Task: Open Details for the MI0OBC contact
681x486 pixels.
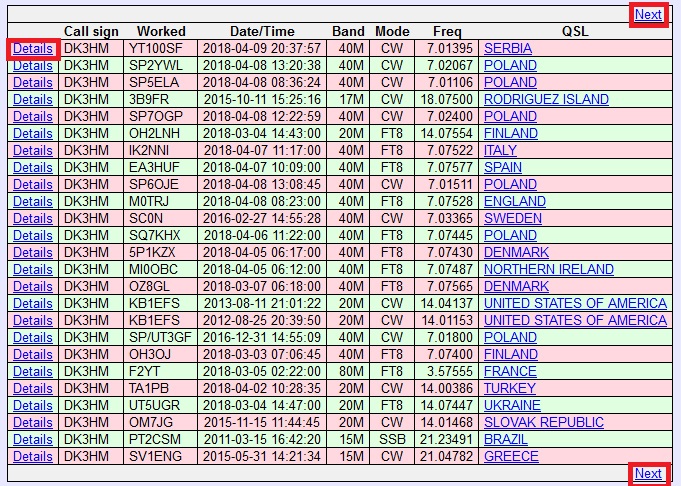Action: tap(33, 269)
